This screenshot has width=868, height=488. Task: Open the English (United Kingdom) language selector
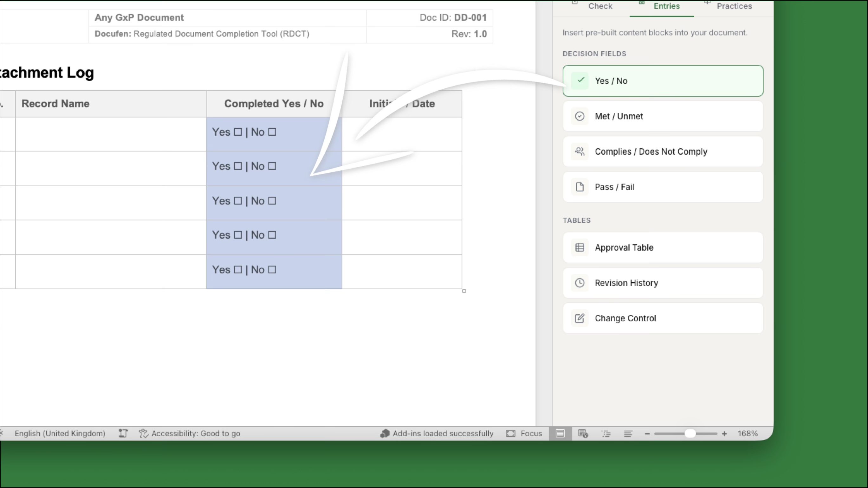point(60,433)
